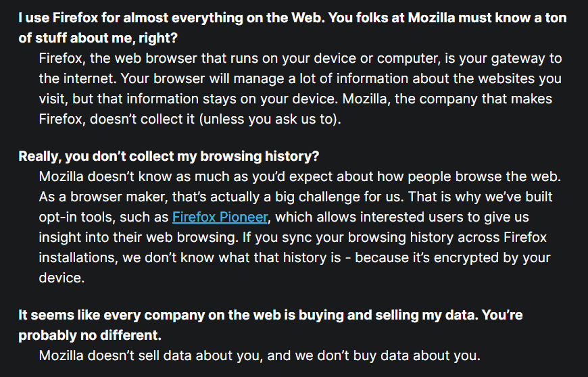Click the "Really, you don't collect my browsing history?" heading

point(168,156)
